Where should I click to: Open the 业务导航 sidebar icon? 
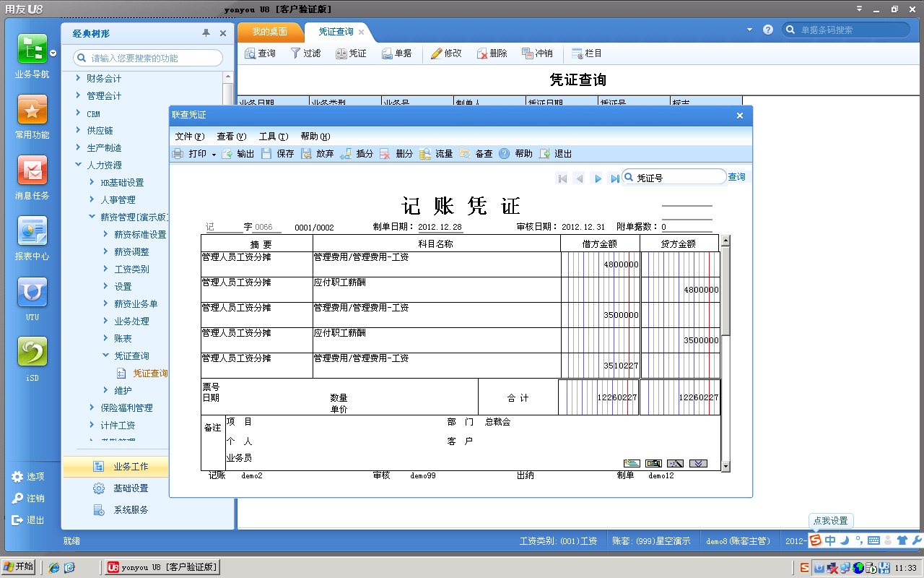(32, 49)
